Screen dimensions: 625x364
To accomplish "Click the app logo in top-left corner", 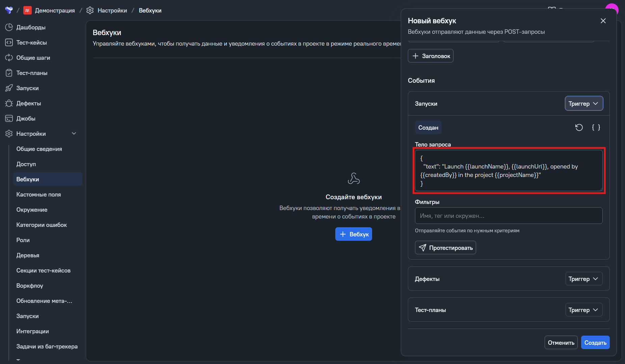I will pos(9,10).
